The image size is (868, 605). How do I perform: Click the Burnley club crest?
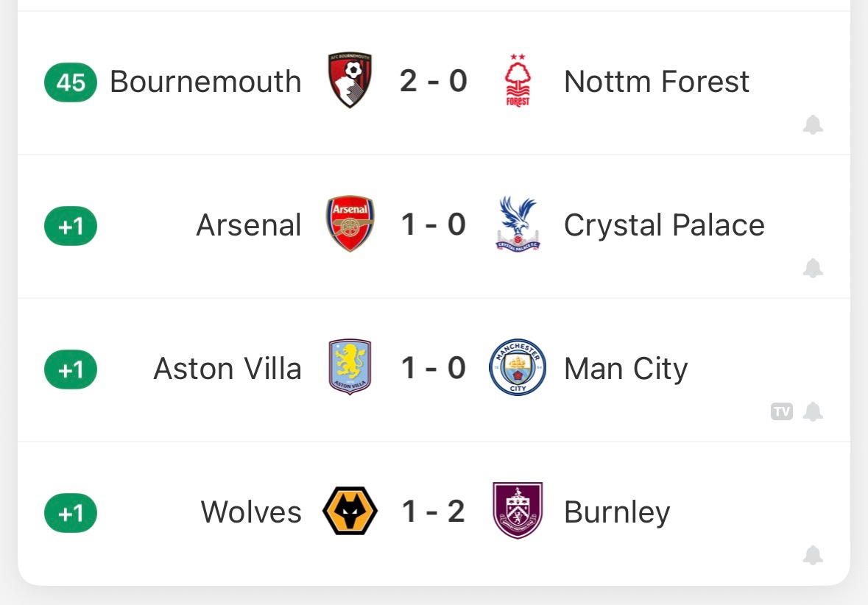click(518, 512)
